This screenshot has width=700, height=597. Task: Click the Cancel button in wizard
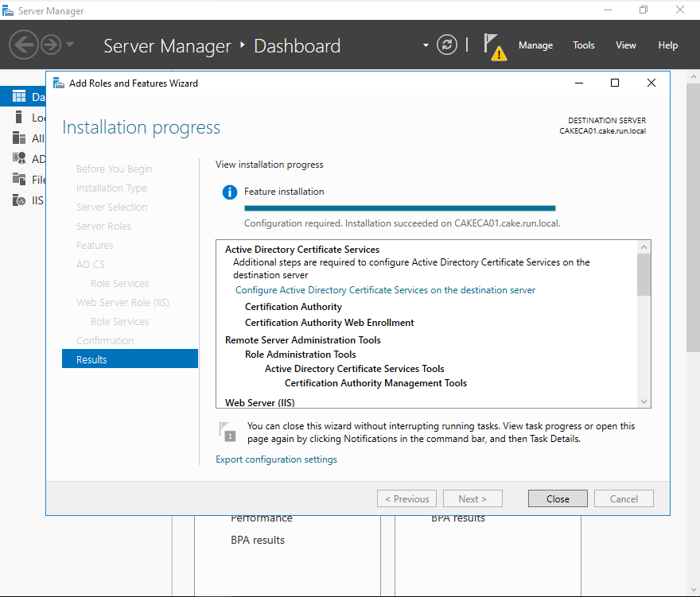pos(624,499)
